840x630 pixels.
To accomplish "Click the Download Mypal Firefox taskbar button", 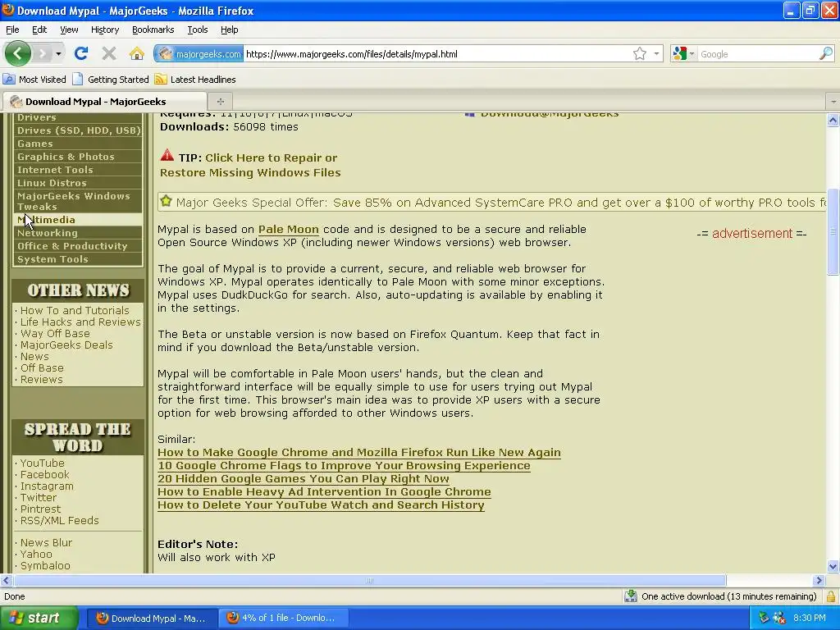I will point(153,619).
